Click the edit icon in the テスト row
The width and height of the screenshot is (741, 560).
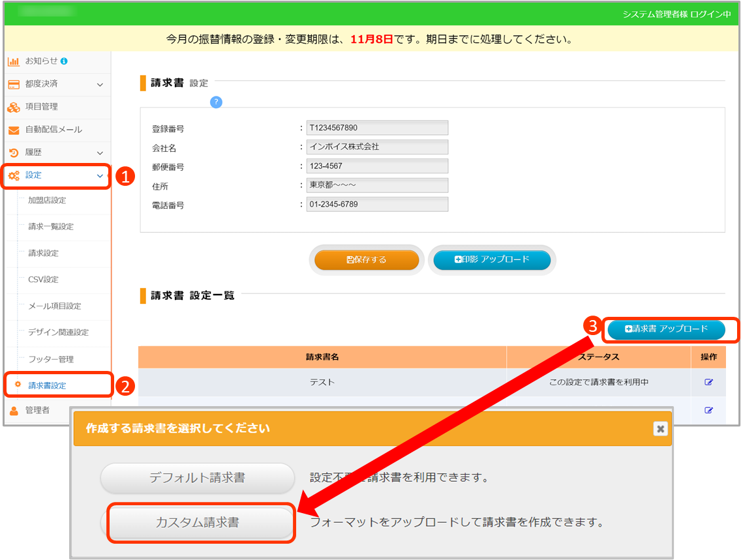708,382
